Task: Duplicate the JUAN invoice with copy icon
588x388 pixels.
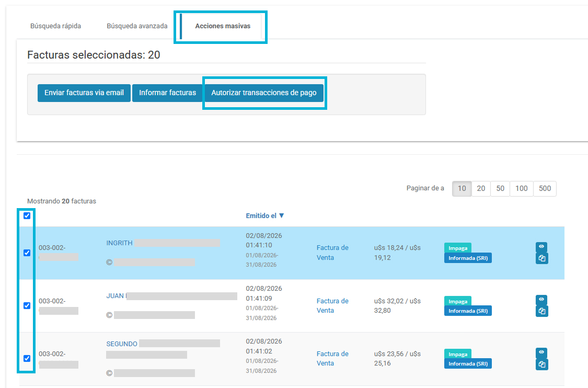Action: 541,311
